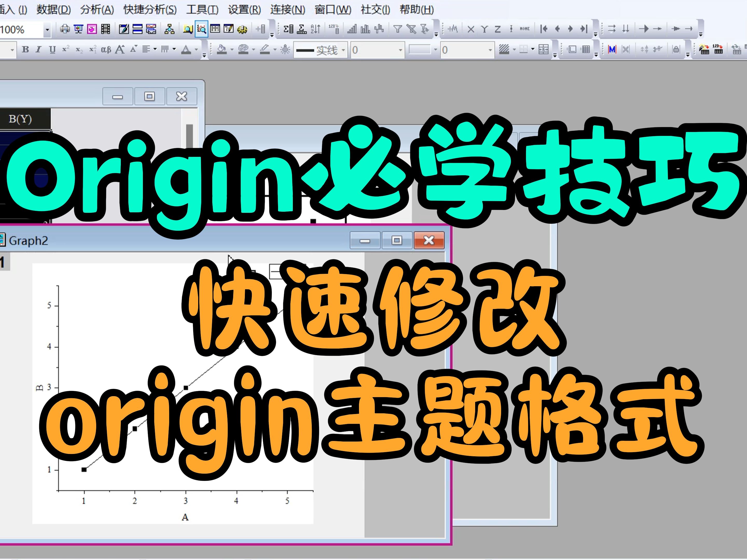747x560 pixels.
Task: Select the data point at A equals 1
Action: (84, 470)
